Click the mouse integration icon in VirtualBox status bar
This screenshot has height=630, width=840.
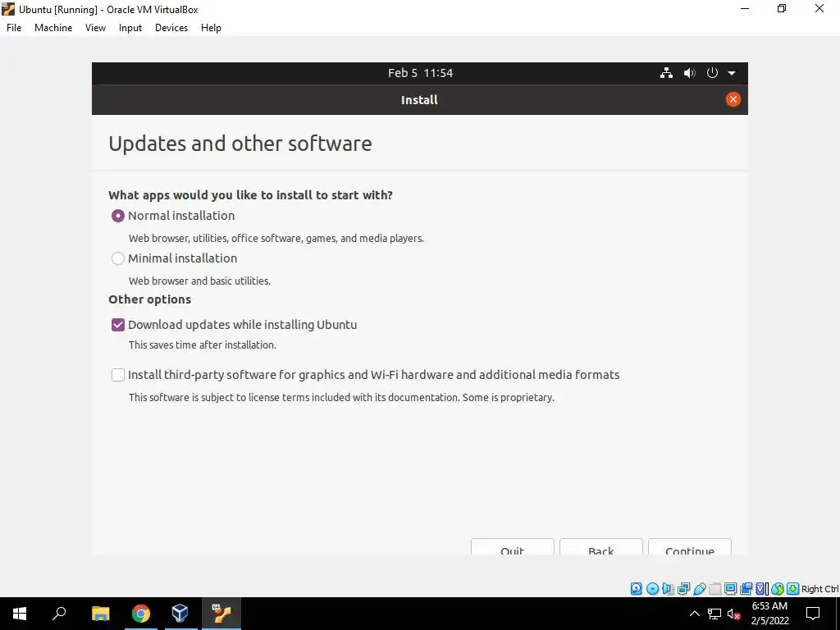[x=778, y=589]
